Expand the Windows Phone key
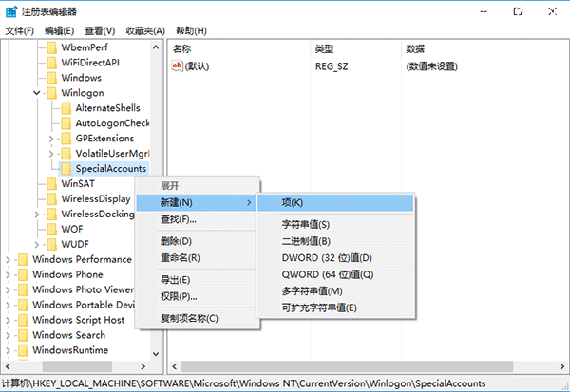 (8, 275)
